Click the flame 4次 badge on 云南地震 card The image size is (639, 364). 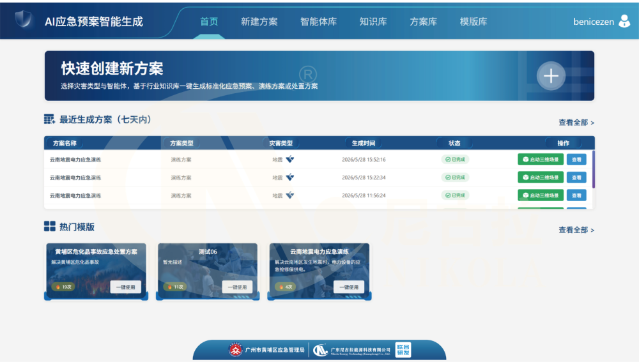(x=284, y=287)
